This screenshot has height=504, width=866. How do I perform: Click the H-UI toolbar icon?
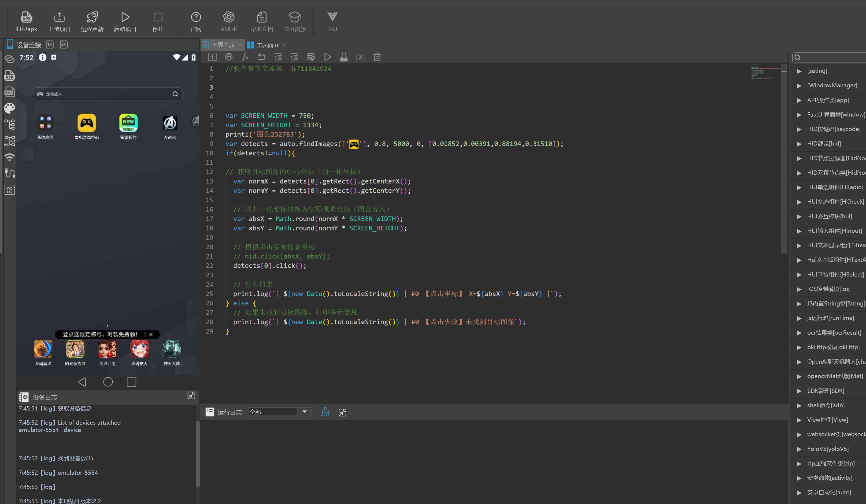[332, 17]
